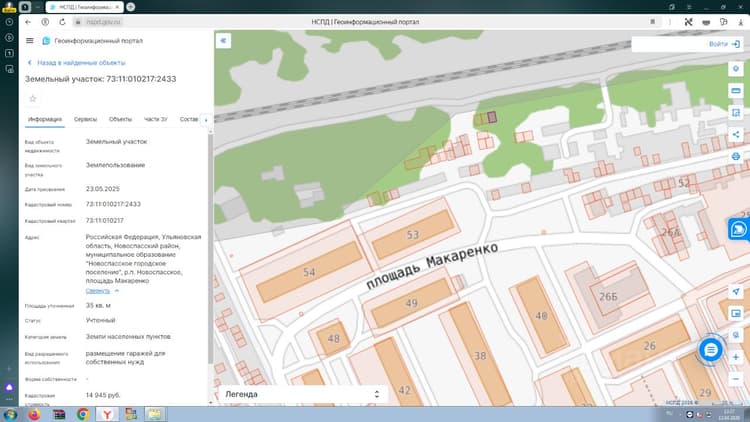750x422 pixels.
Task: Click the vertical scrollbar of the info panel
Action: 210,249
